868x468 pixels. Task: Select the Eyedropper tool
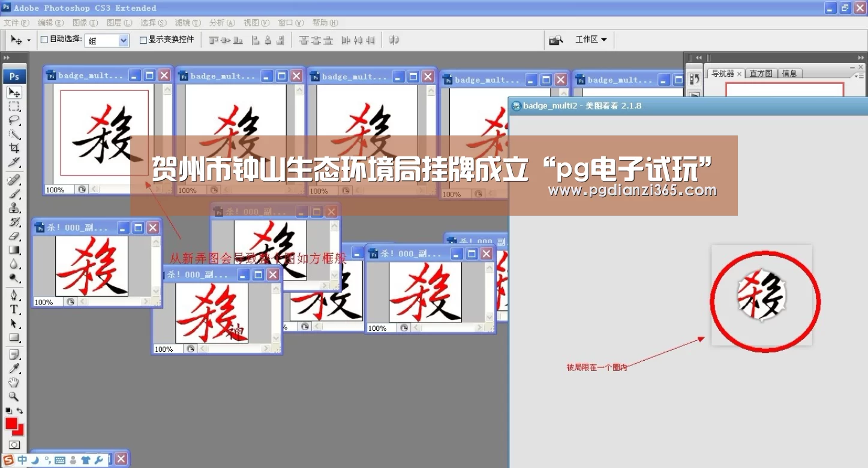point(14,369)
